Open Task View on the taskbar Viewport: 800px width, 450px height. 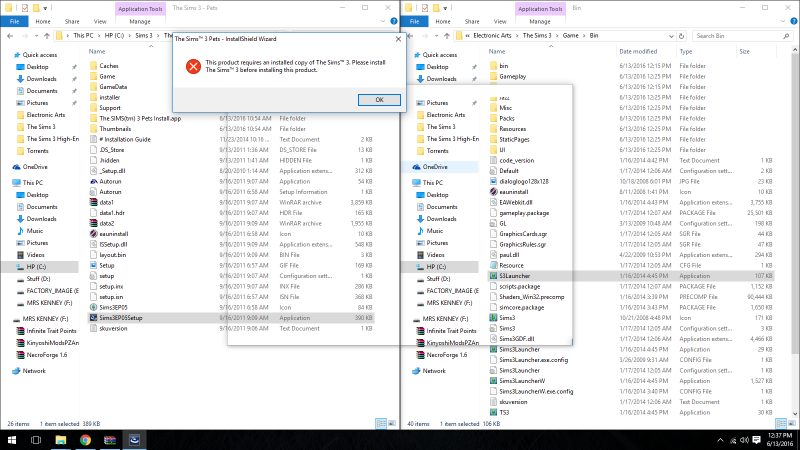[x=36, y=440]
